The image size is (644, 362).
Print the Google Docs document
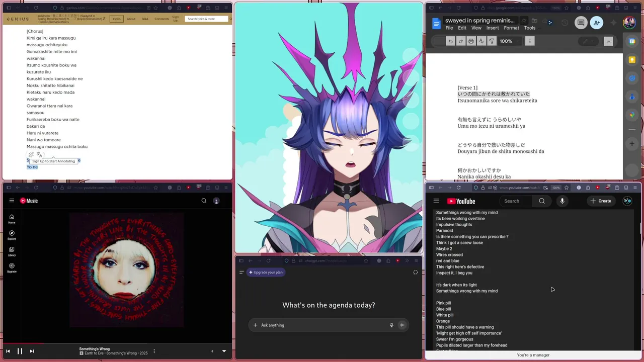click(x=471, y=41)
